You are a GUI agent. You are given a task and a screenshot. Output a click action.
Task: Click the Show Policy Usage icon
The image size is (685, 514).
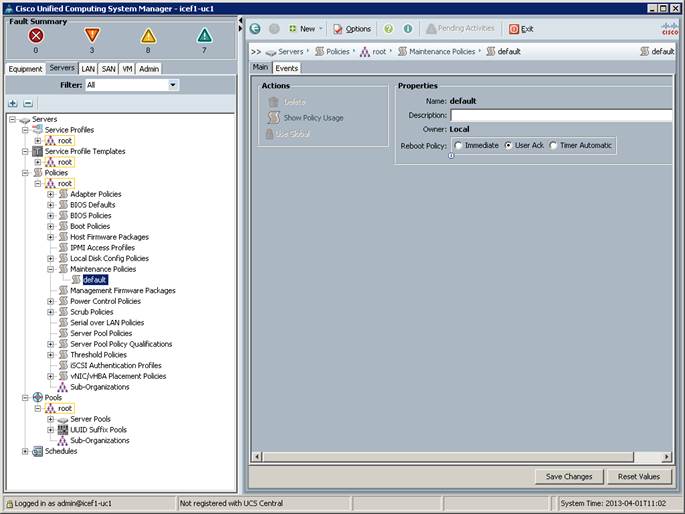(274, 117)
